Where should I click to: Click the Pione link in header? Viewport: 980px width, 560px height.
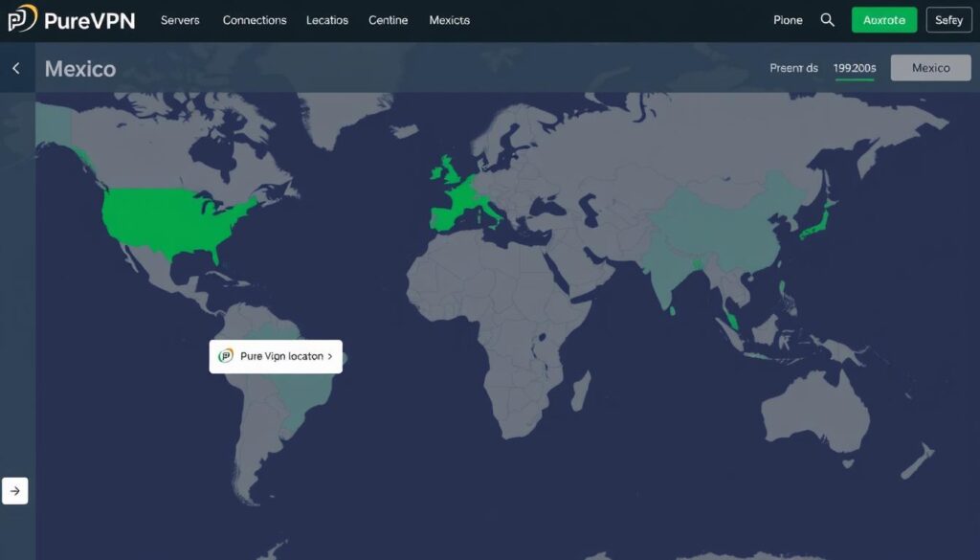[788, 20]
